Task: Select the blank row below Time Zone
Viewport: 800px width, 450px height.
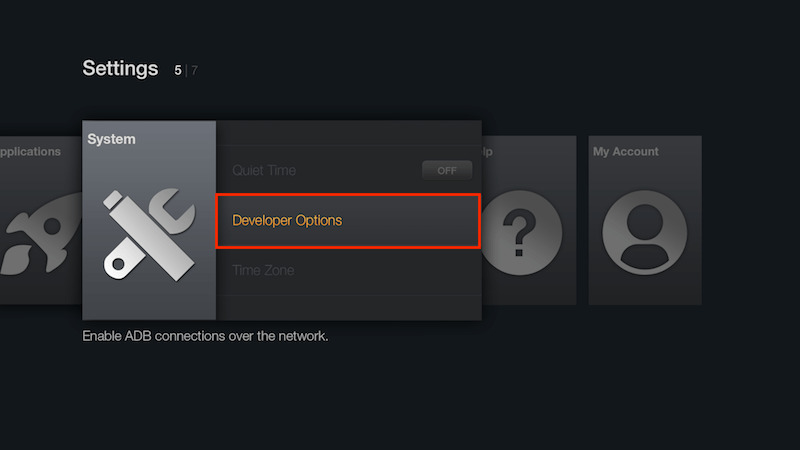Action: coord(348,308)
